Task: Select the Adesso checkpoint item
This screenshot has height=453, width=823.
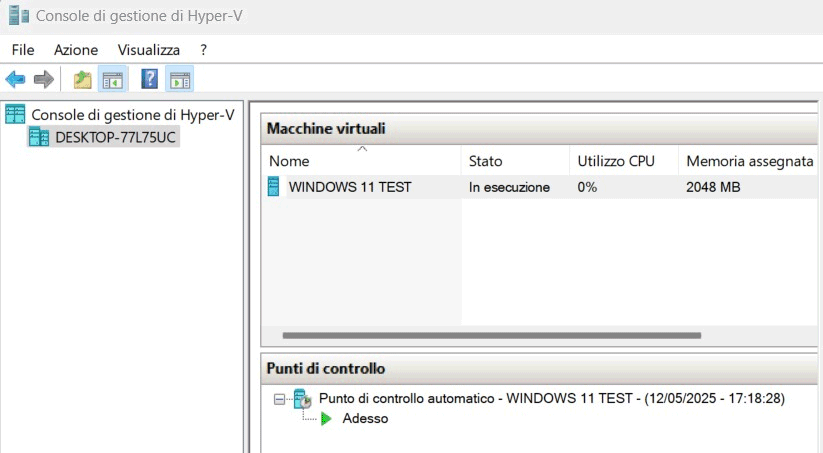Action: (365, 418)
